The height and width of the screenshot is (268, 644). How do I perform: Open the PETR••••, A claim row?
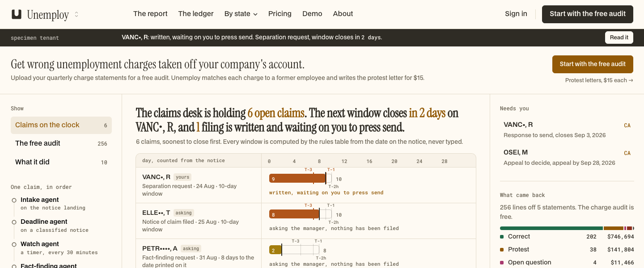(306, 254)
